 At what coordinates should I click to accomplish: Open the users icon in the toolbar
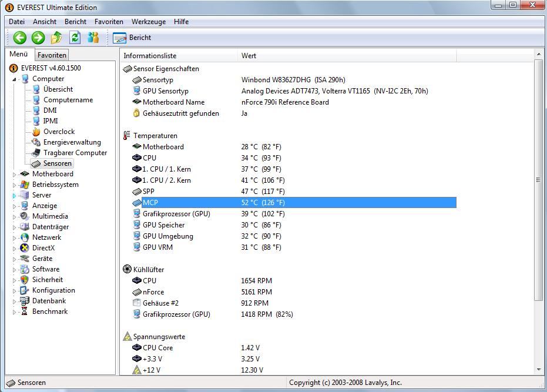point(93,38)
